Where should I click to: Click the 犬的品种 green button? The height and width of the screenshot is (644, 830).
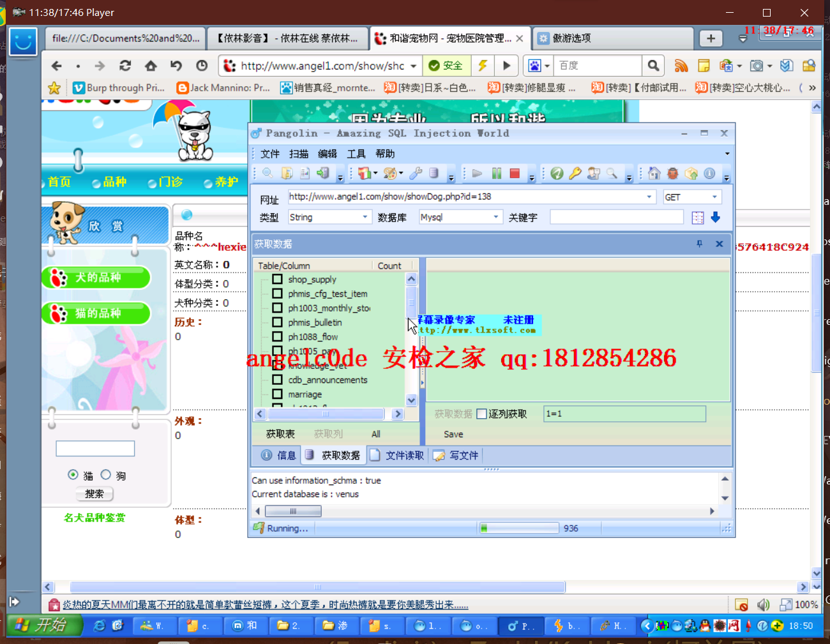coord(96,278)
